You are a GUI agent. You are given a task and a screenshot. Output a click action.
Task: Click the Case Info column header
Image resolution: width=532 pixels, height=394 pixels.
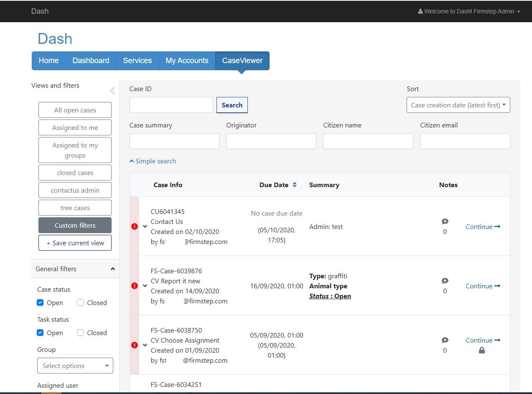point(168,185)
